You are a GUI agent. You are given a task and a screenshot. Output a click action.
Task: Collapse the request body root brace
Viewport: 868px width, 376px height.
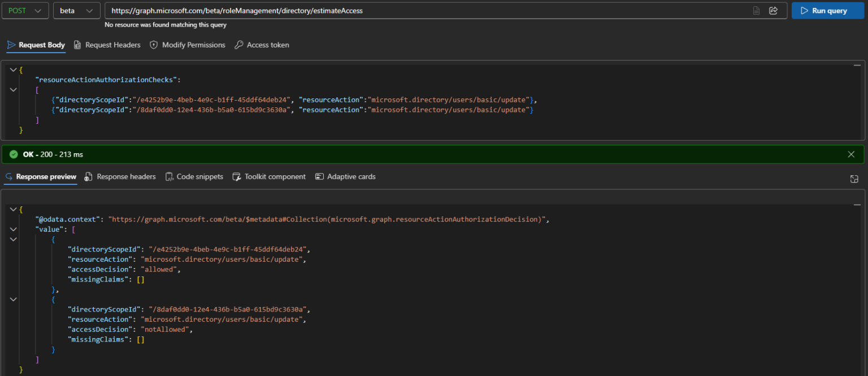coord(14,70)
